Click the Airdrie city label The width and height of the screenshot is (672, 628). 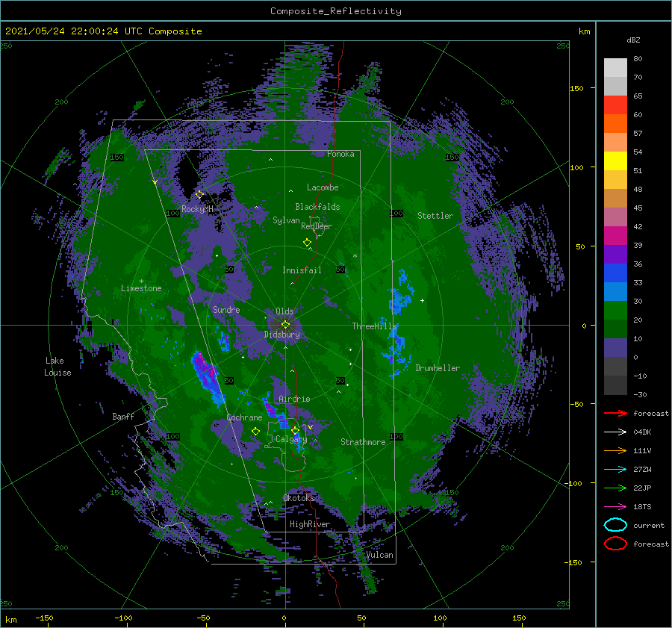(x=294, y=399)
